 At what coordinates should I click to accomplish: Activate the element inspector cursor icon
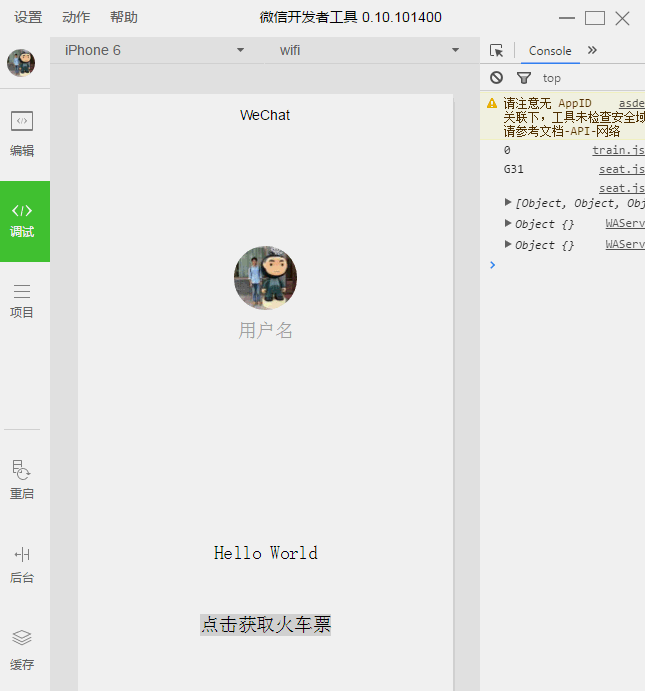click(497, 51)
